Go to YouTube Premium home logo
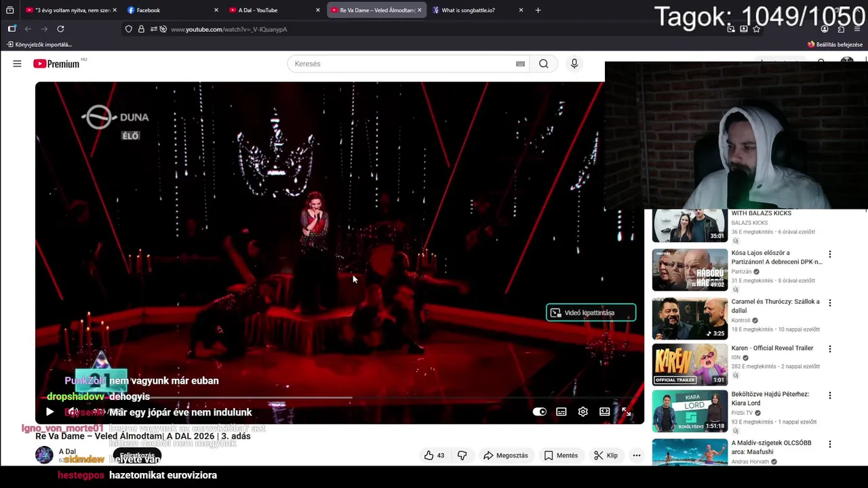The width and height of the screenshot is (868, 488). click(57, 64)
